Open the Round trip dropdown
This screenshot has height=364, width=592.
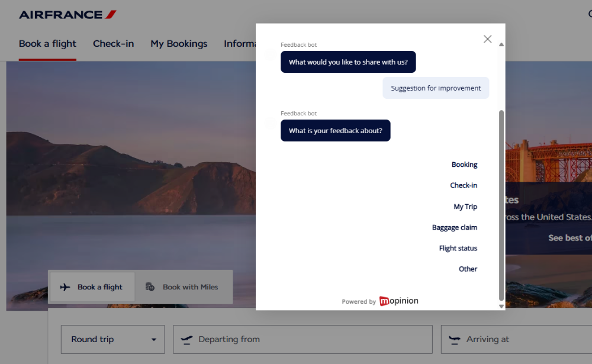pos(112,339)
